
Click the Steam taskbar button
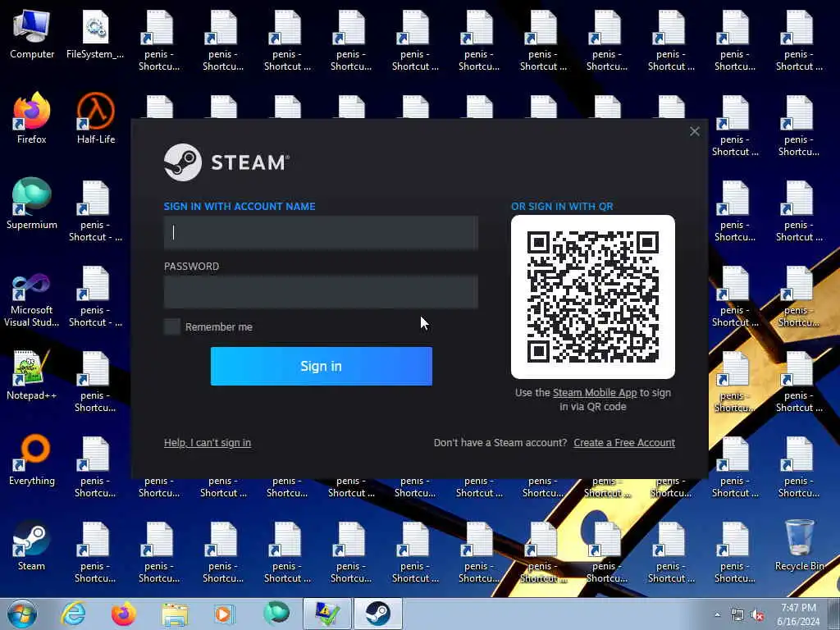tap(377, 614)
